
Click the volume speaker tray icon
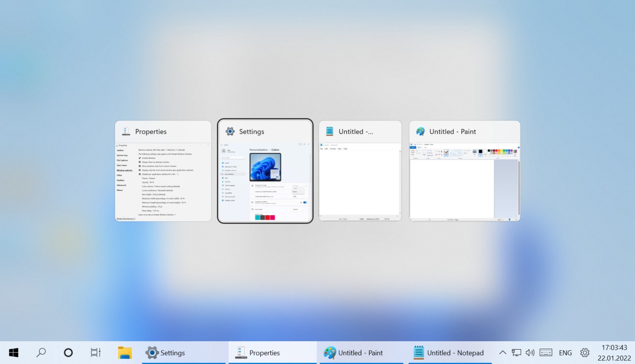(x=530, y=353)
